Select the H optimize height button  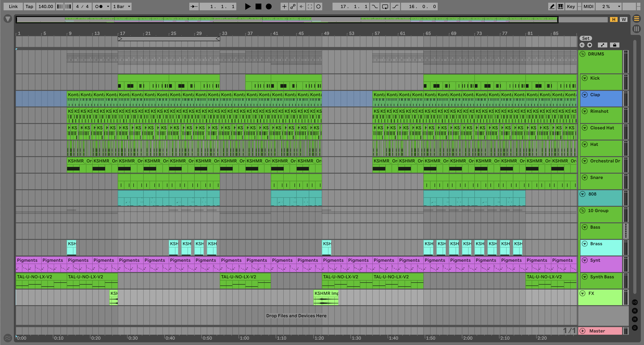pos(614,19)
